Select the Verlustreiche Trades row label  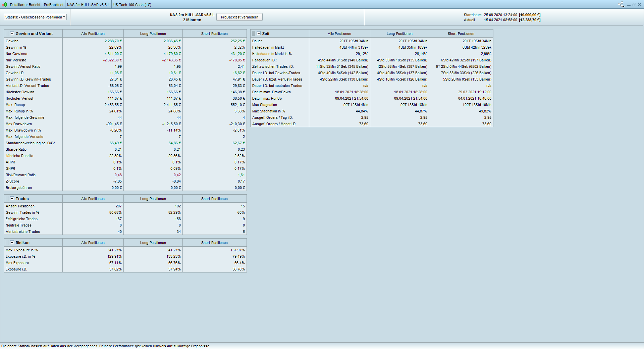[23, 232]
